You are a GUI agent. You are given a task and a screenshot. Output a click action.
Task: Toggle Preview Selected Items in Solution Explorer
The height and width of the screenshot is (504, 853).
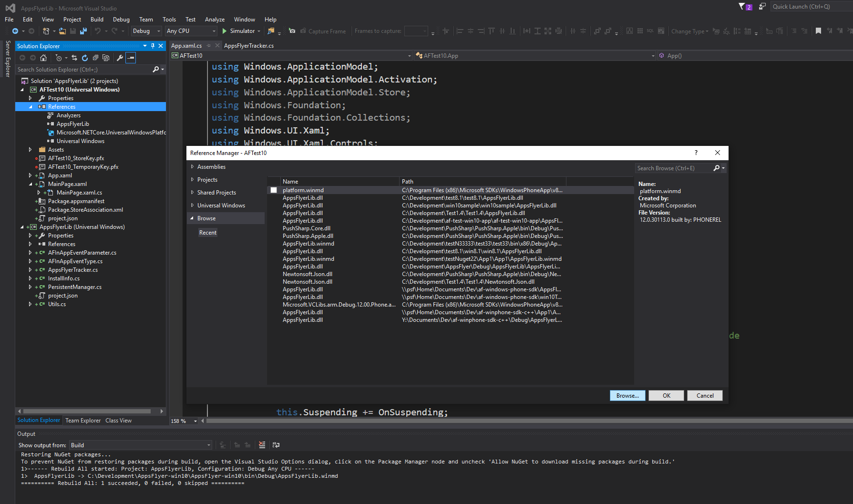pyautogui.click(x=131, y=58)
